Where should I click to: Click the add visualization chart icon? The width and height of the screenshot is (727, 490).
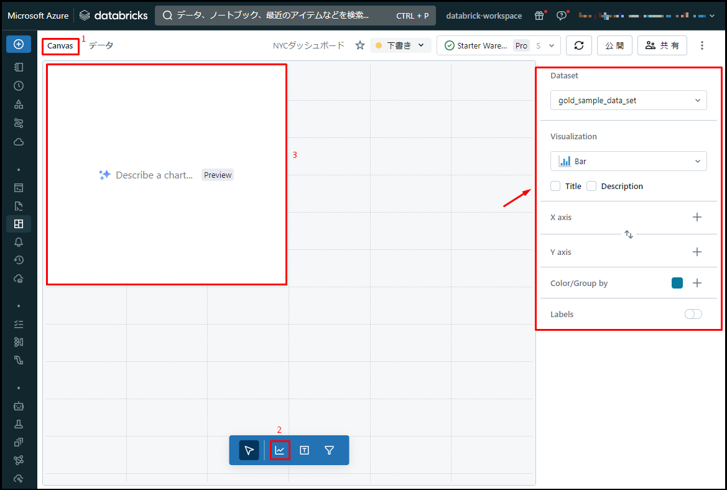280,450
